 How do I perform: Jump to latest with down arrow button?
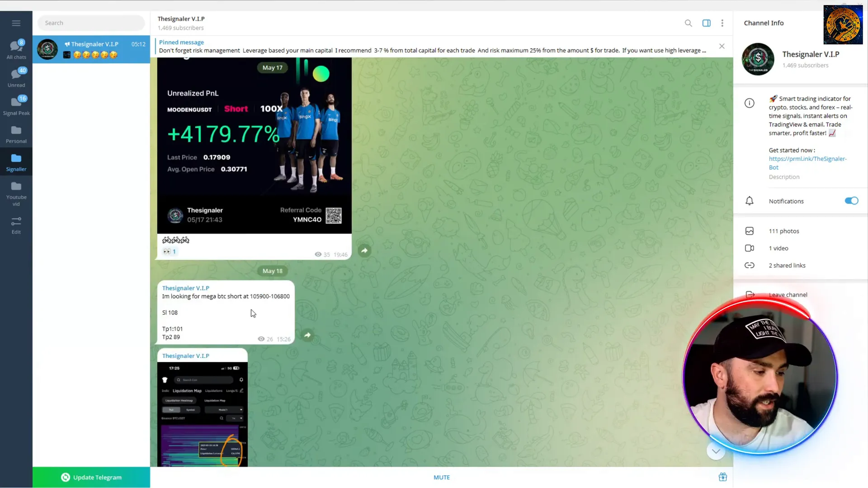click(716, 451)
